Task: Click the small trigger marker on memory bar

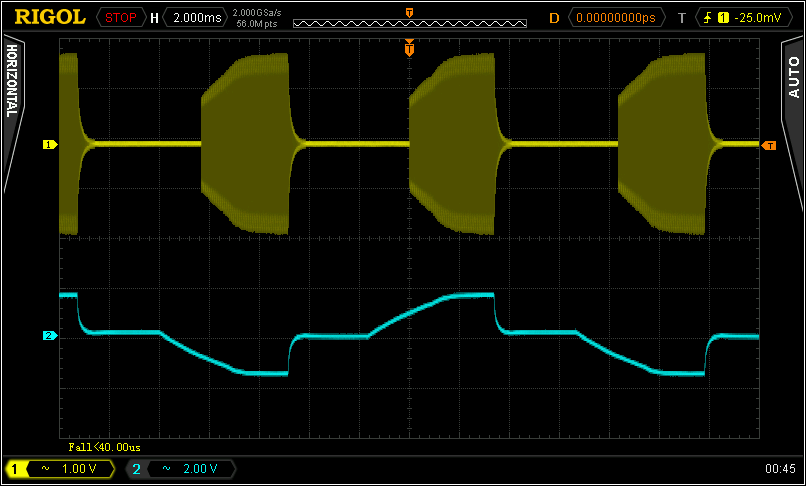Action: click(x=410, y=13)
